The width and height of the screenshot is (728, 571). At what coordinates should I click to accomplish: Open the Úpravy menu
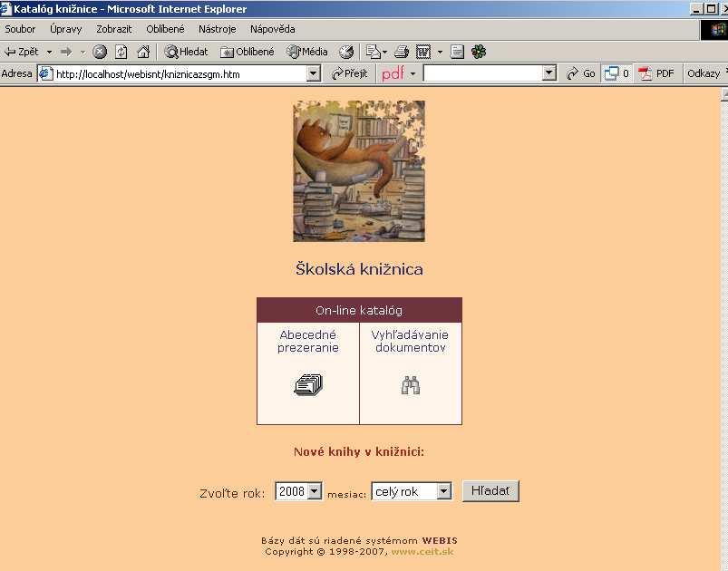pyautogui.click(x=66, y=29)
